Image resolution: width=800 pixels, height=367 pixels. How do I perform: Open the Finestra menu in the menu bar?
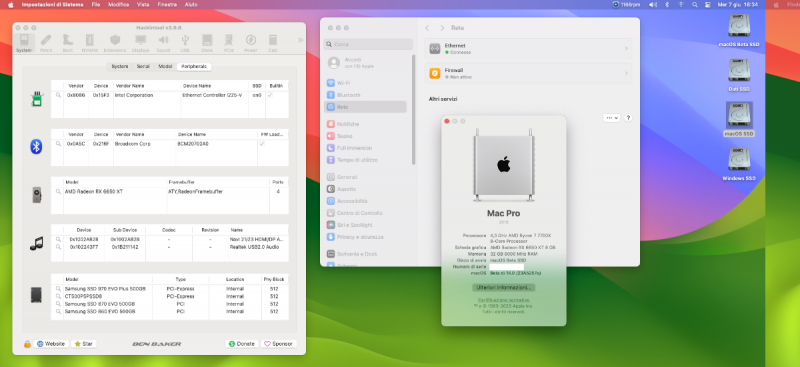(167, 4)
